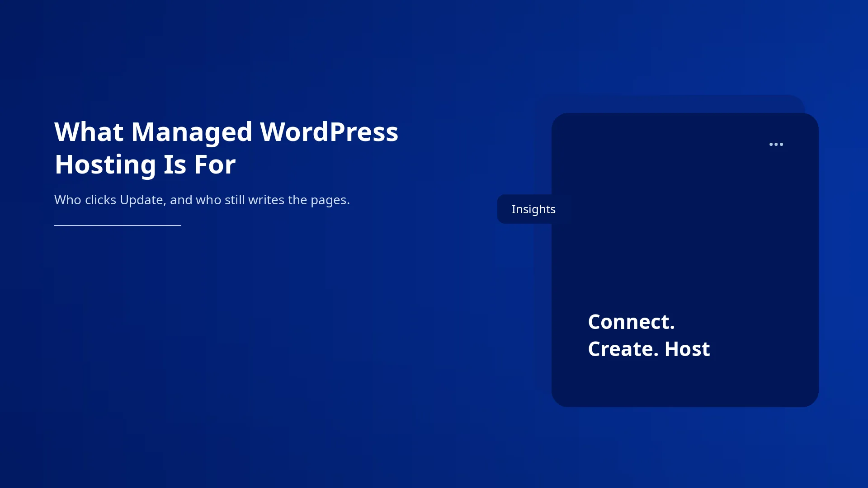Open the three-dot menu on the card
This screenshot has height=488, width=868.
click(776, 145)
